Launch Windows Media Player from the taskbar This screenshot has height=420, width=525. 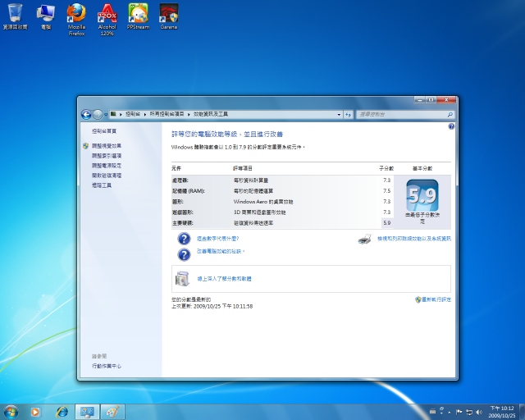[x=35, y=412]
